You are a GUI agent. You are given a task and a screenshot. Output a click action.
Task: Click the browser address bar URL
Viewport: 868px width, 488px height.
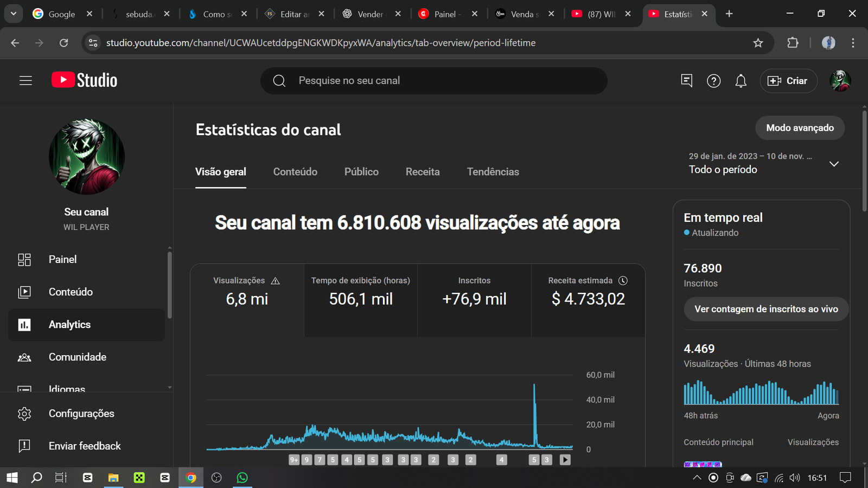[x=321, y=43]
